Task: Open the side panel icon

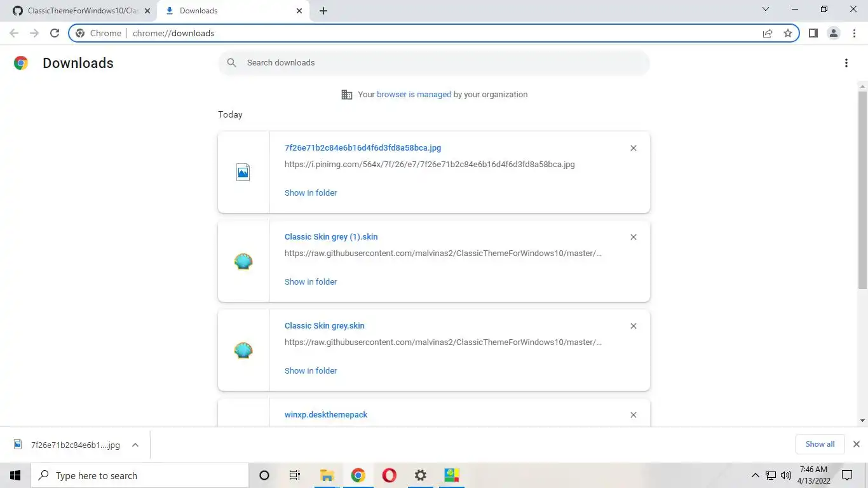Action: pos(813,33)
